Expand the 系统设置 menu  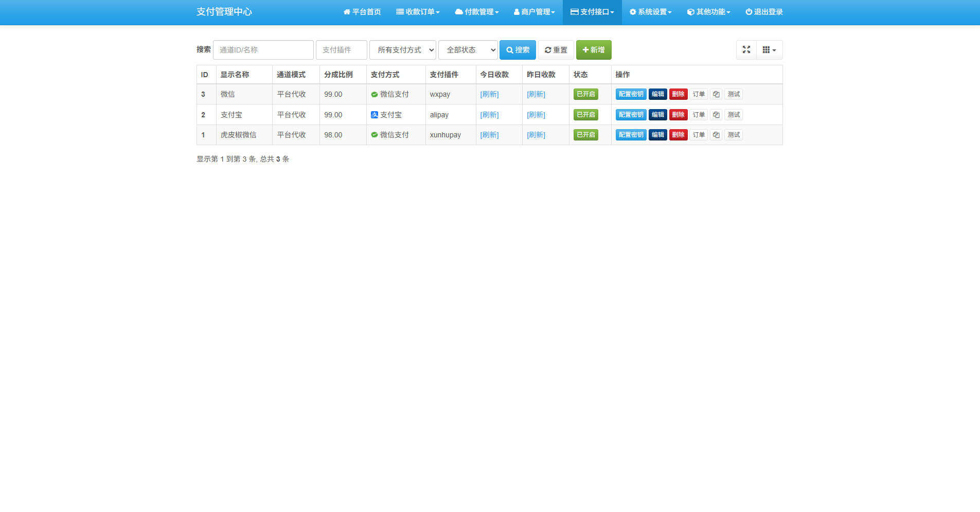click(x=650, y=12)
